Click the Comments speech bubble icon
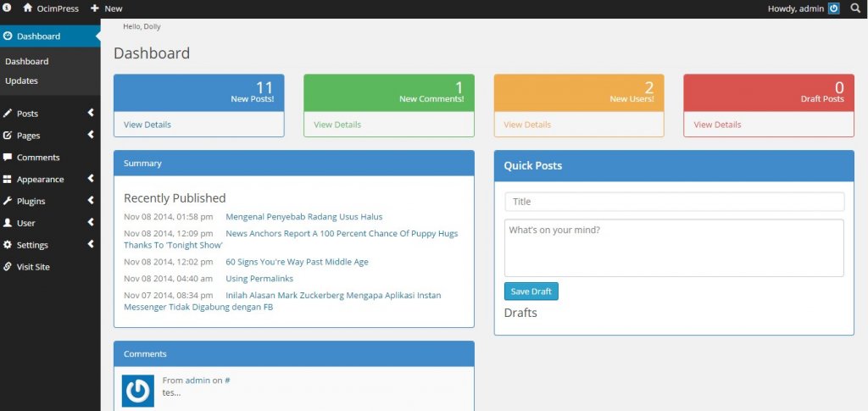 pyautogui.click(x=7, y=157)
